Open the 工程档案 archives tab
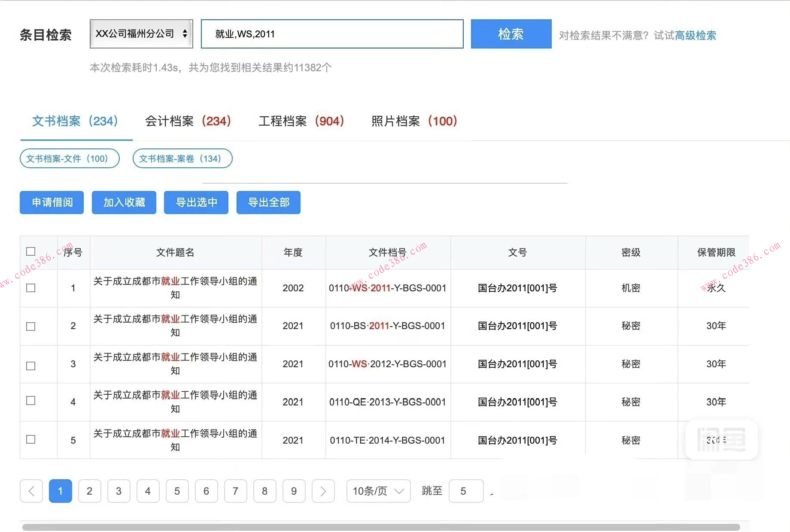790x532 pixels. pos(301,121)
